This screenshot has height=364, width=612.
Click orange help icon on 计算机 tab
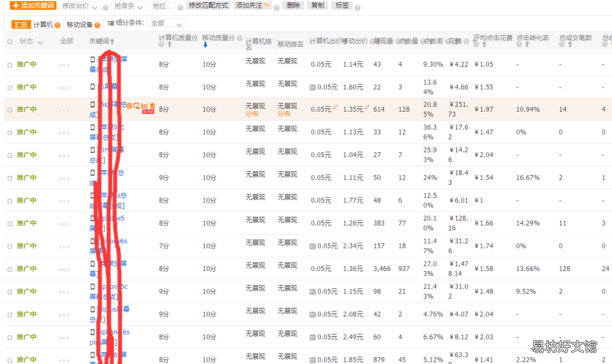(x=57, y=25)
